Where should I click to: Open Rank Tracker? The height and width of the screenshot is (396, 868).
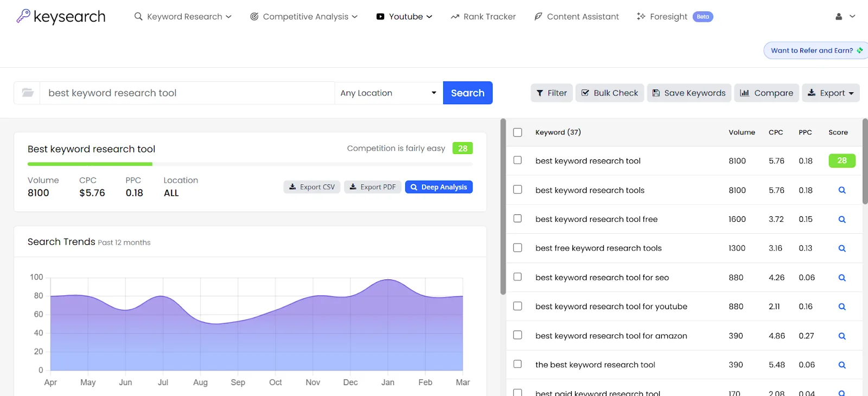pyautogui.click(x=483, y=17)
